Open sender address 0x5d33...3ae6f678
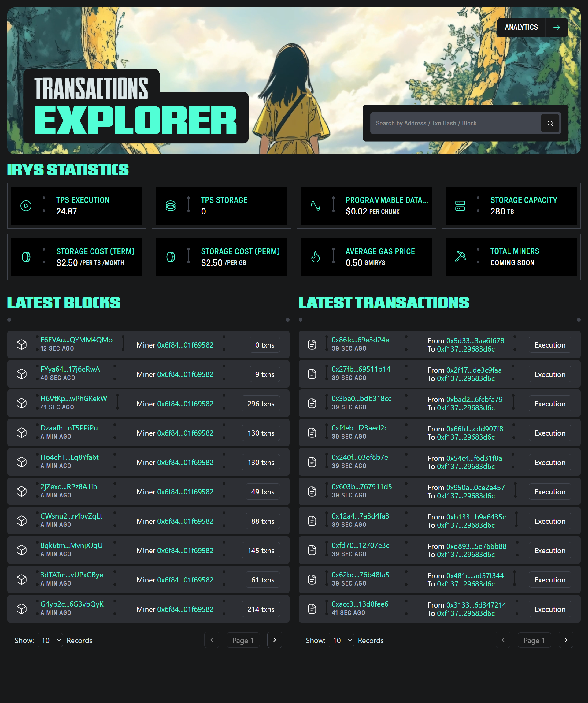 (475, 341)
